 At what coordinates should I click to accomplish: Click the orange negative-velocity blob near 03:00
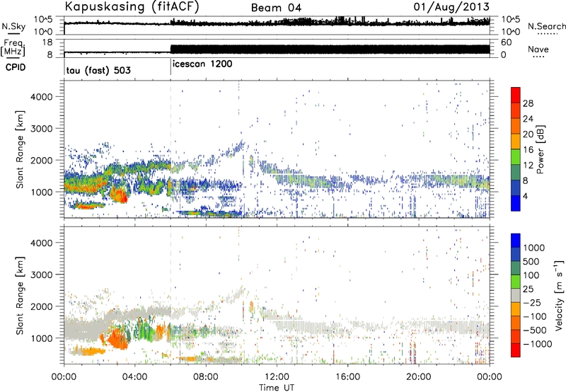[117, 339]
